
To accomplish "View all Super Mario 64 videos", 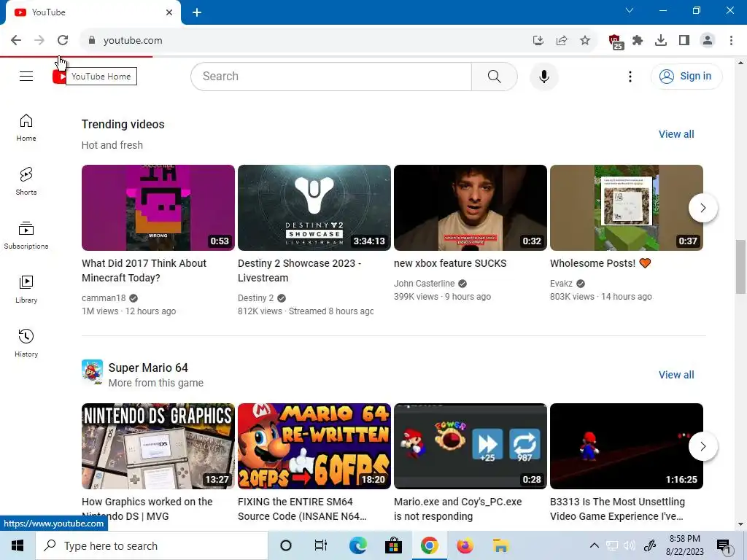I will click(x=676, y=375).
